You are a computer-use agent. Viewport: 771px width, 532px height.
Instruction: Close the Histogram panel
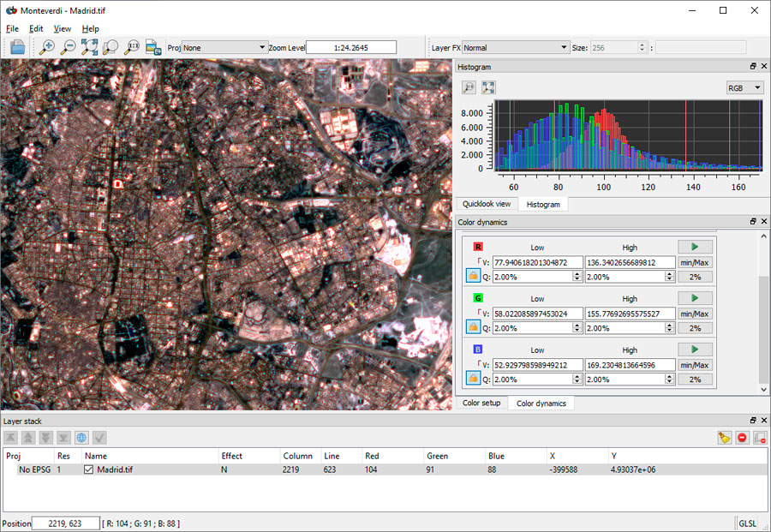pos(763,66)
